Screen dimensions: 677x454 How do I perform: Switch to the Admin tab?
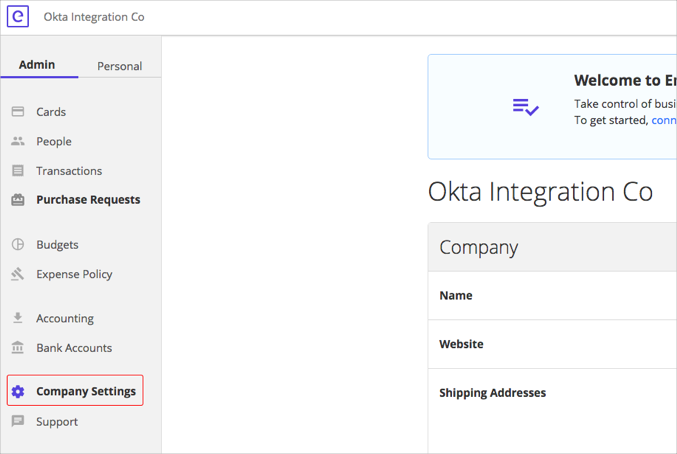37,65
